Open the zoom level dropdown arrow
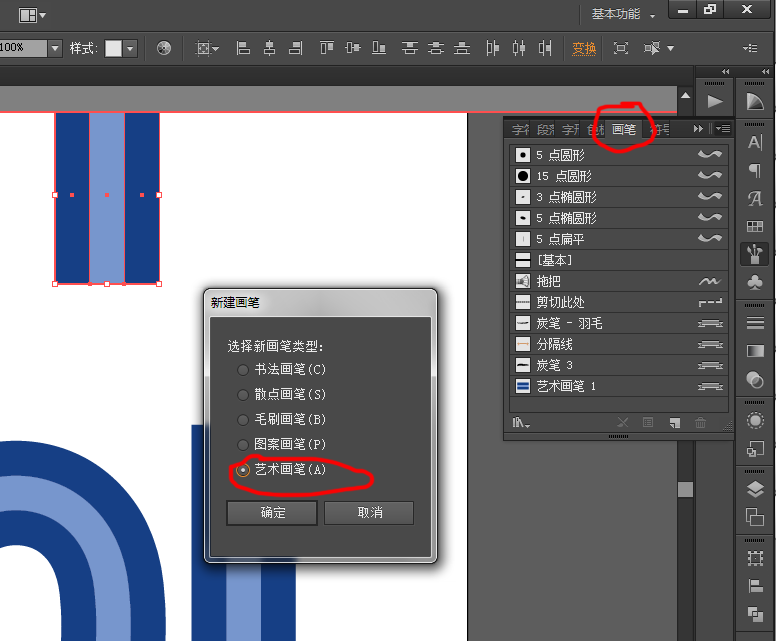The width and height of the screenshot is (776, 641). (55, 48)
